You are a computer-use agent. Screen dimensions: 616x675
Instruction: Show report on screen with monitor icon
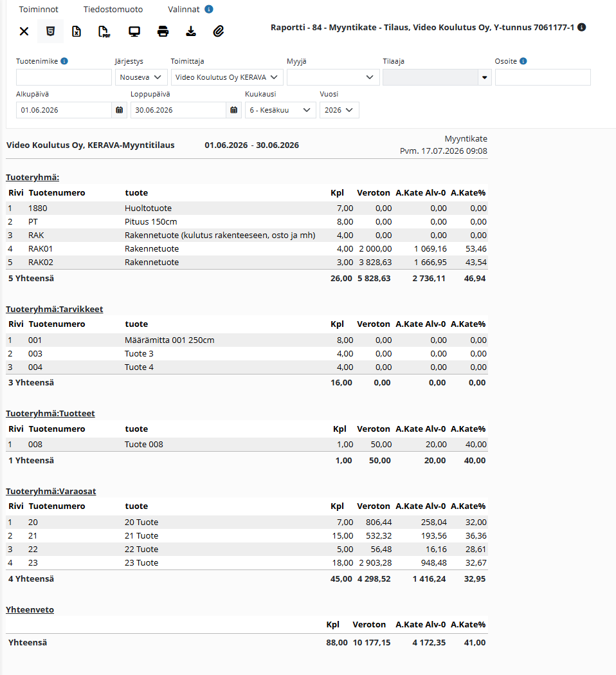click(134, 32)
